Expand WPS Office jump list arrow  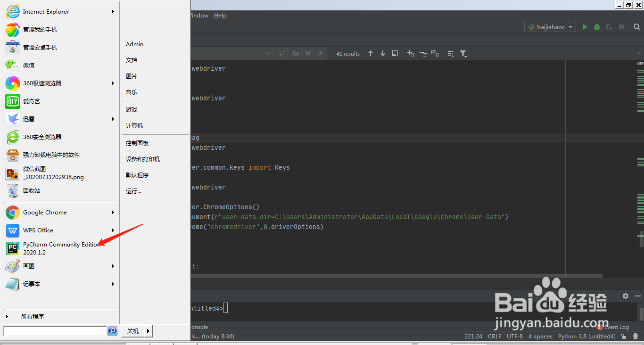pos(113,230)
